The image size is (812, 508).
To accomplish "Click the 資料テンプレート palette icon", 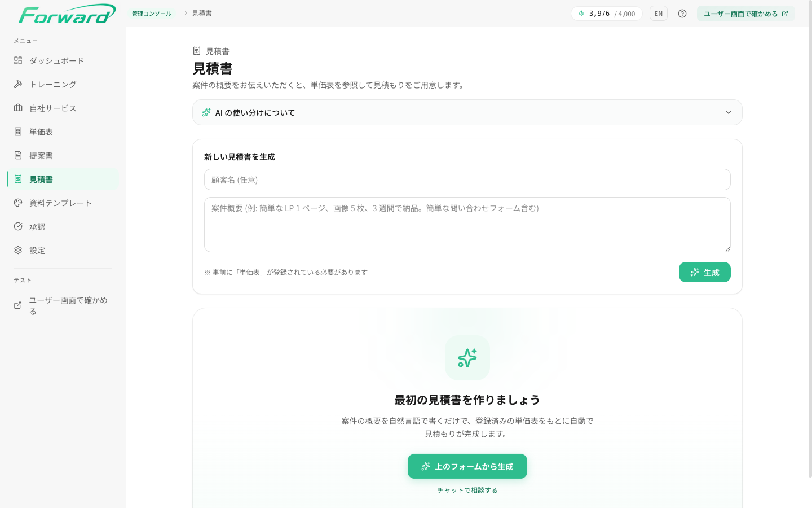I will [18, 203].
